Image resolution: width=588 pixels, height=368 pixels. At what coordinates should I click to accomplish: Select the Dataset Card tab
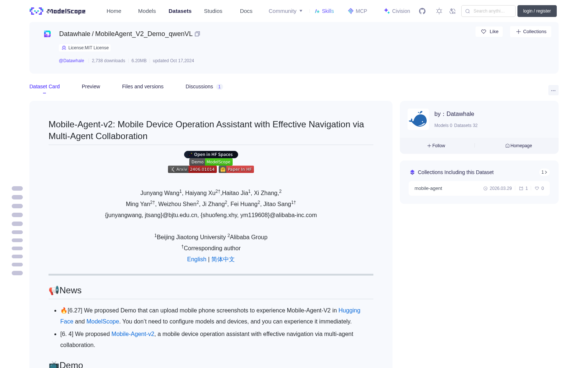point(44,86)
